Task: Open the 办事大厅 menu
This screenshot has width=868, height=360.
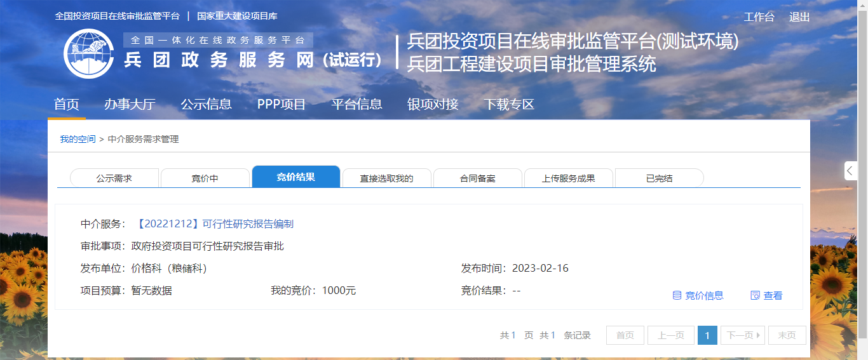Action: pos(130,105)
